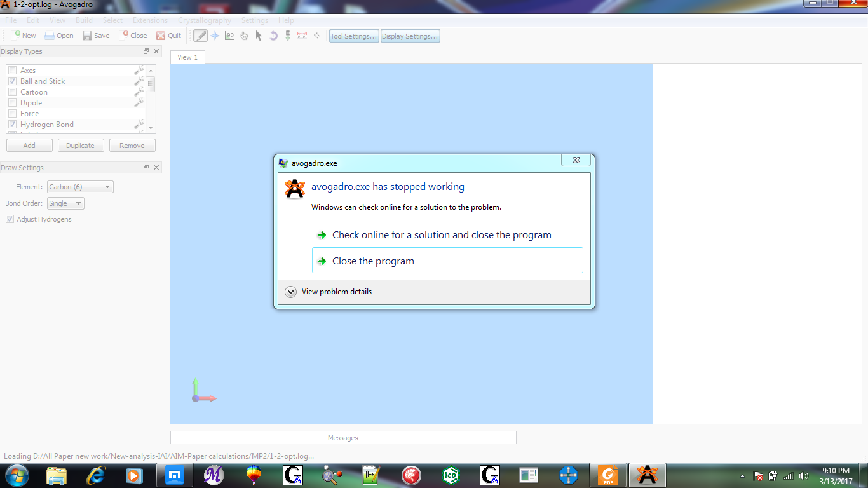Open the Element dropdown
868x488 pixels.
tap(80, 187)
